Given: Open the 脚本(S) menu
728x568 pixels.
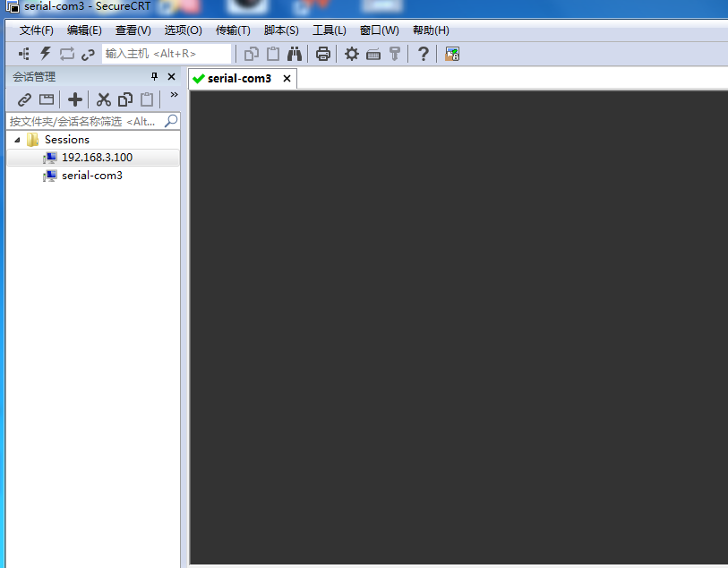Looking at the screenshot, I should pyautogui.click(x=281, y=30).
